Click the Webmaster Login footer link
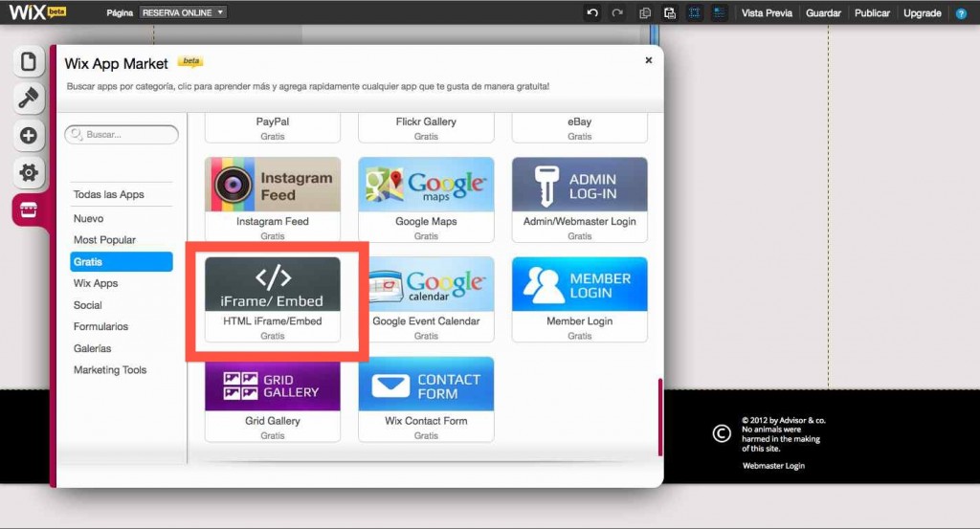The image size is (980, 529). point(773,466)
